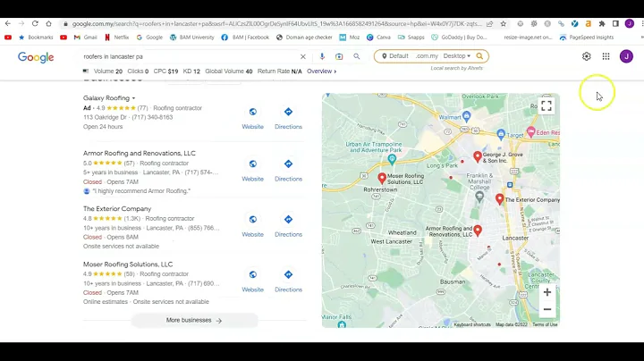644x361 pixels.
Task: Open The Exterior Company website icon
Action: (252, 220)
